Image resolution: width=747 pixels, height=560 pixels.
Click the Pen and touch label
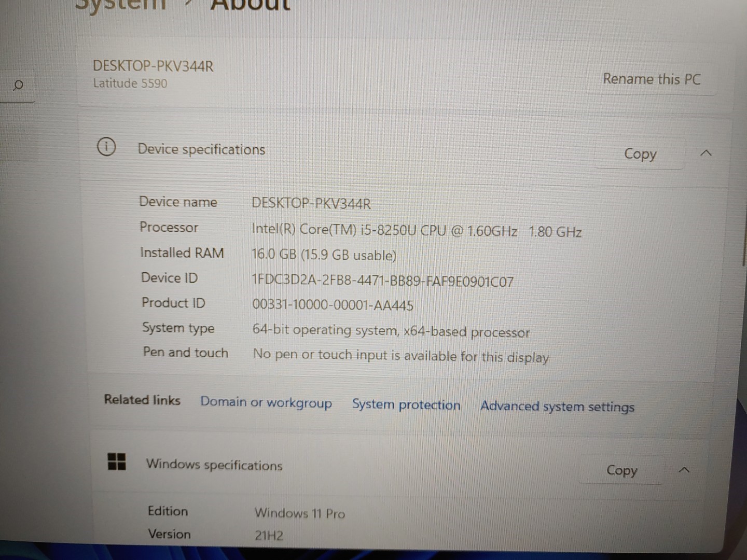coord(186,352)
